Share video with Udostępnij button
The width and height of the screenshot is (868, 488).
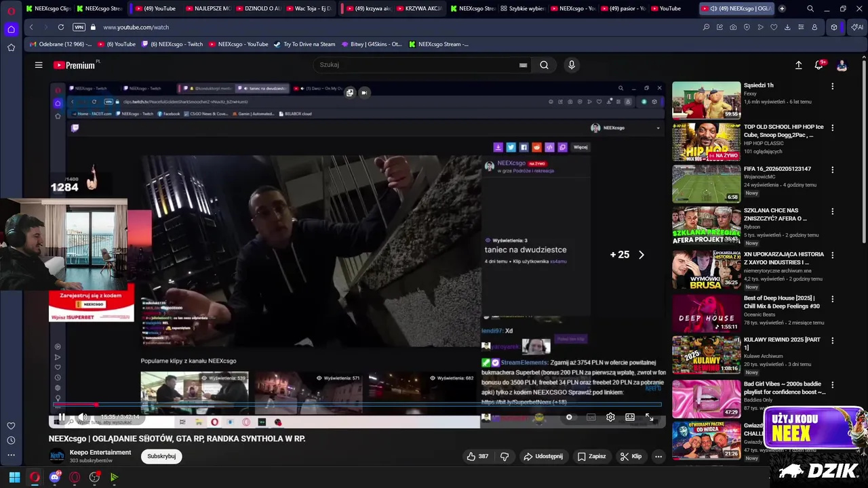pyautogui.click(x=543, y=456)
